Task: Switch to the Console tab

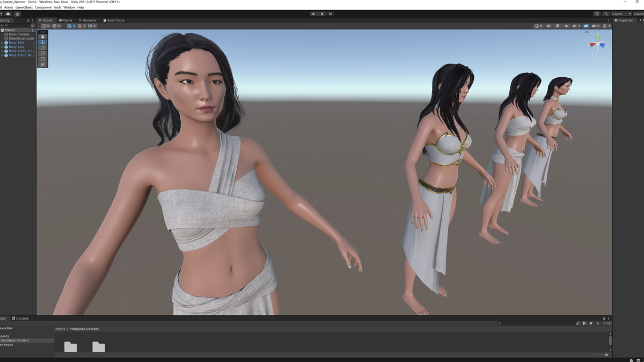Action: click(20, 318)
